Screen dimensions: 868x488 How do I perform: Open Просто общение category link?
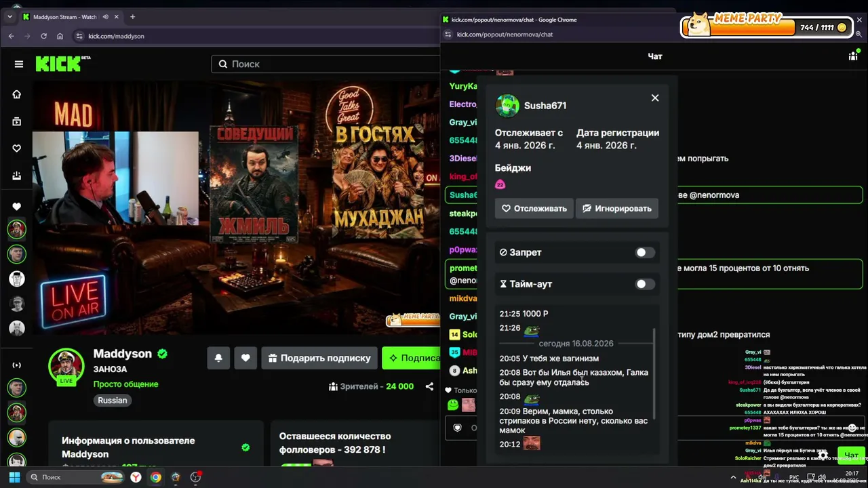[126, 384]
